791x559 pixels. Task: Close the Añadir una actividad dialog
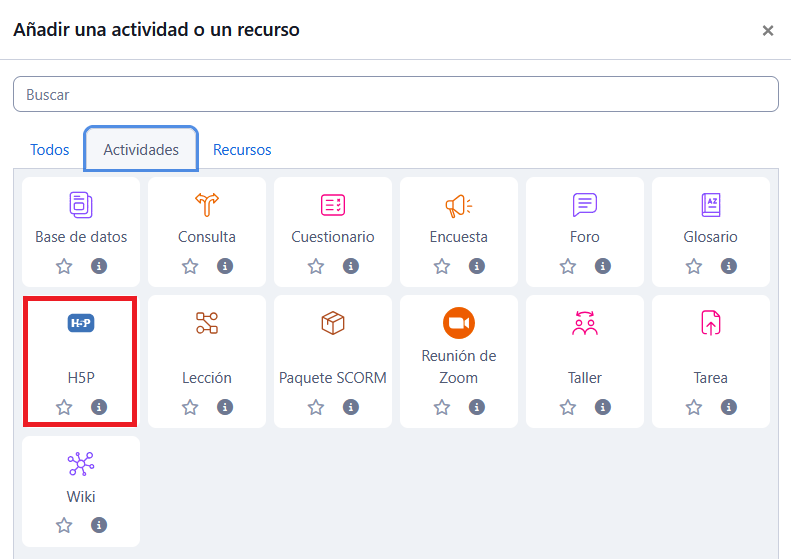click(x=768, y=31)
